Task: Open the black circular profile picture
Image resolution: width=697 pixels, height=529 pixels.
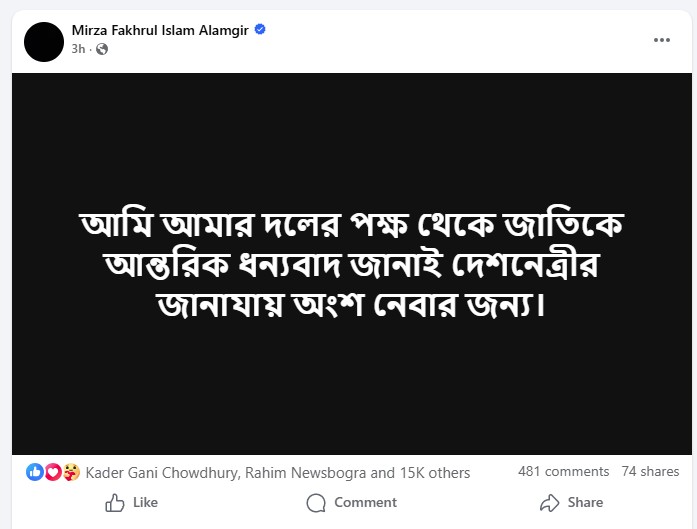Action: coord(44,40)
